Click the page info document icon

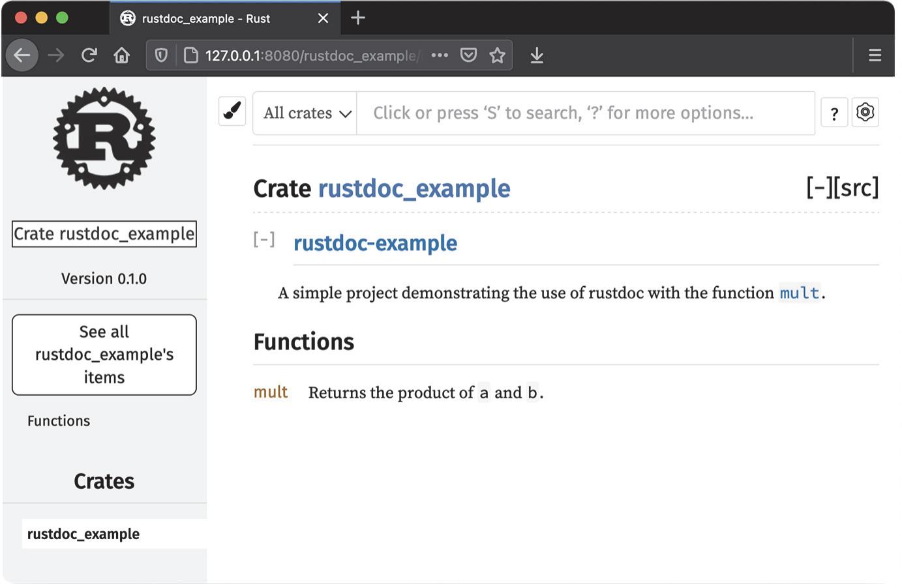(190, 55)
